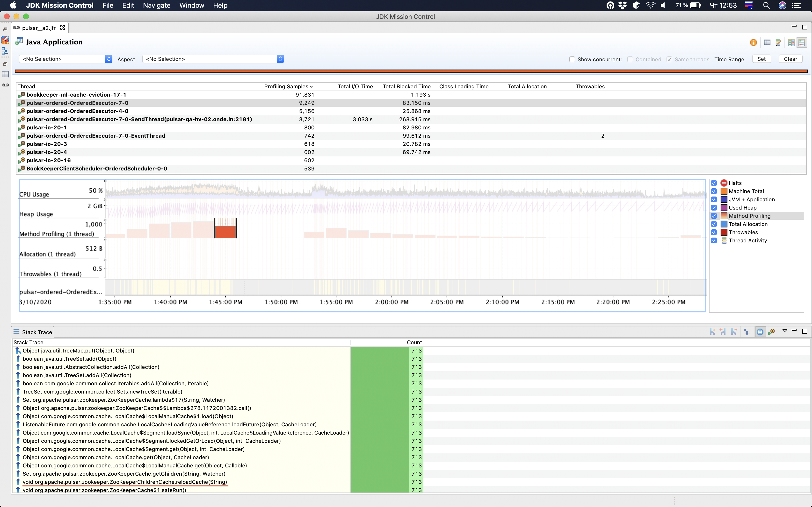Click the Set time range button

(x=761, y=59)
